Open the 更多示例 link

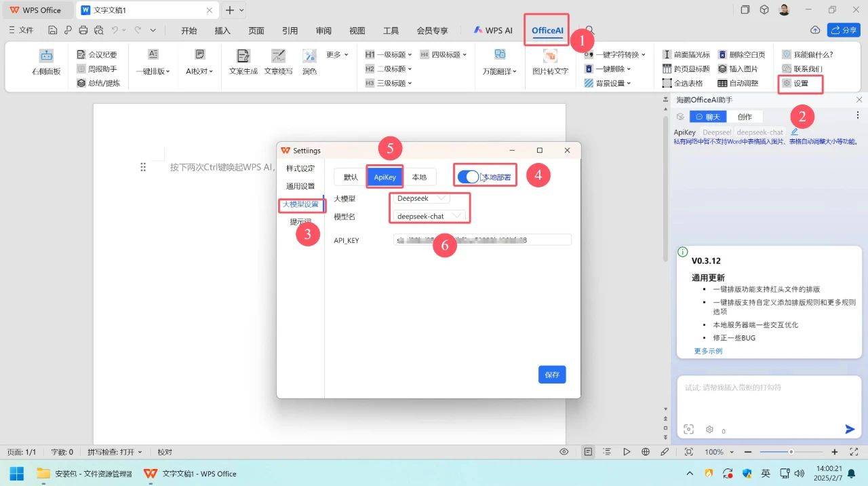pyautogui.click(x=708, y=351)
